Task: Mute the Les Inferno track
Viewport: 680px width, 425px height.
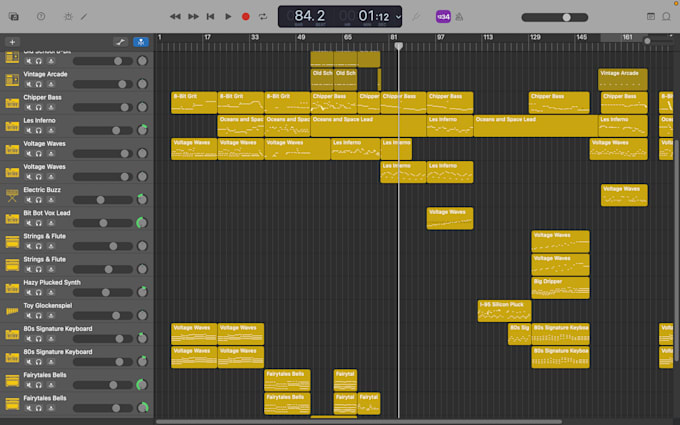Action: click(x=29, y=131)
